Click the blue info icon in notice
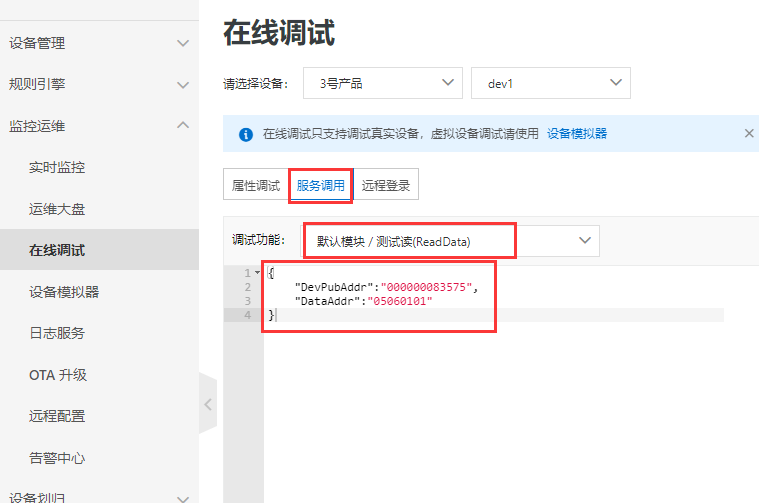The image size is (759, 503). click(246, 134)
